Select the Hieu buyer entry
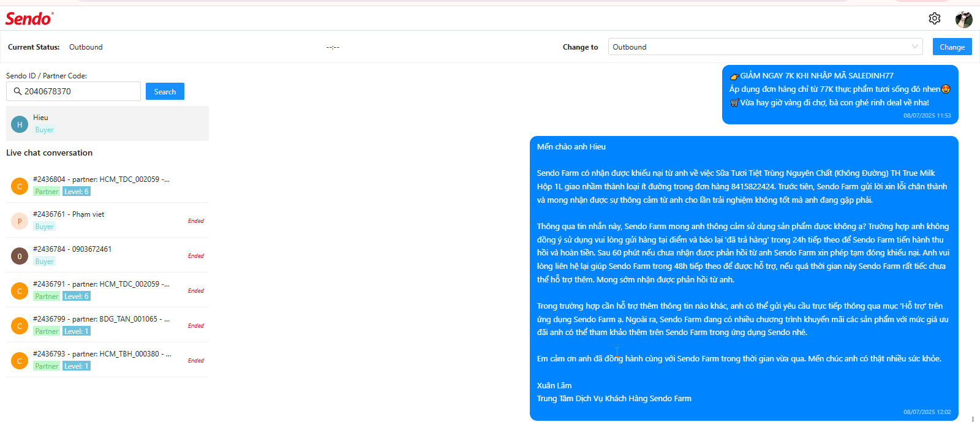Screen dimensions: 980x422 [x=107, y=124]
